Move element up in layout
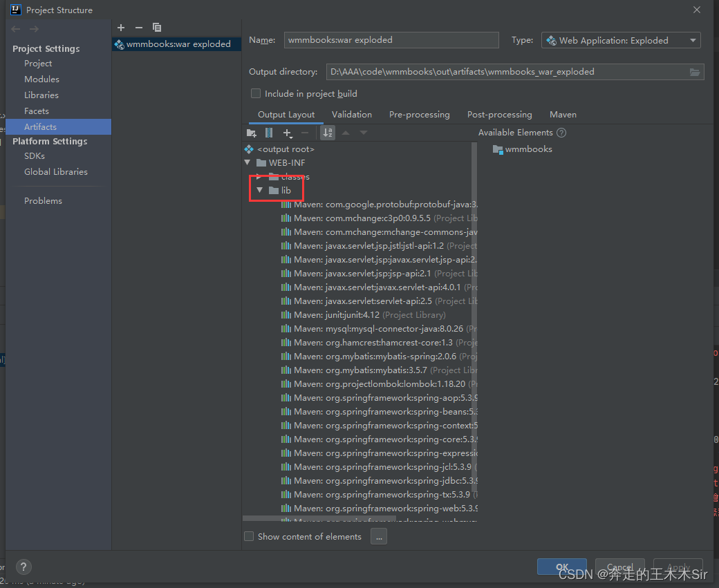 (x=346, y=133)
